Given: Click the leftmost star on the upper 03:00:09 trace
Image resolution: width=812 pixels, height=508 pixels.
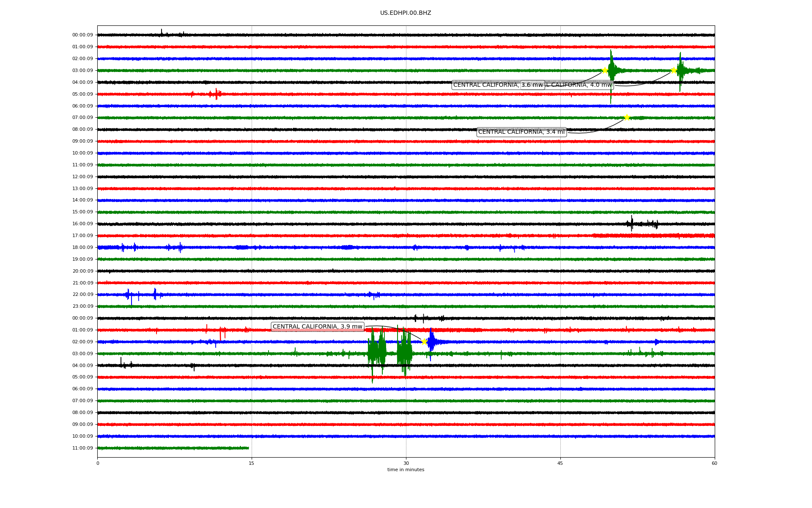Looking at the screenshot, I should [605, 70].
